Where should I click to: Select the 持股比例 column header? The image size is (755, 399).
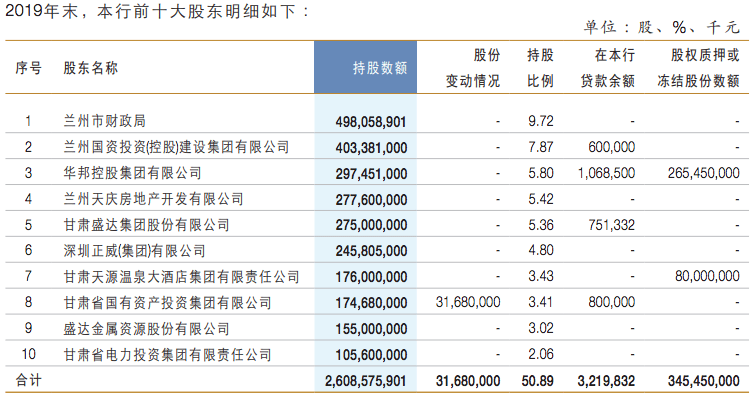coord(540,68)
